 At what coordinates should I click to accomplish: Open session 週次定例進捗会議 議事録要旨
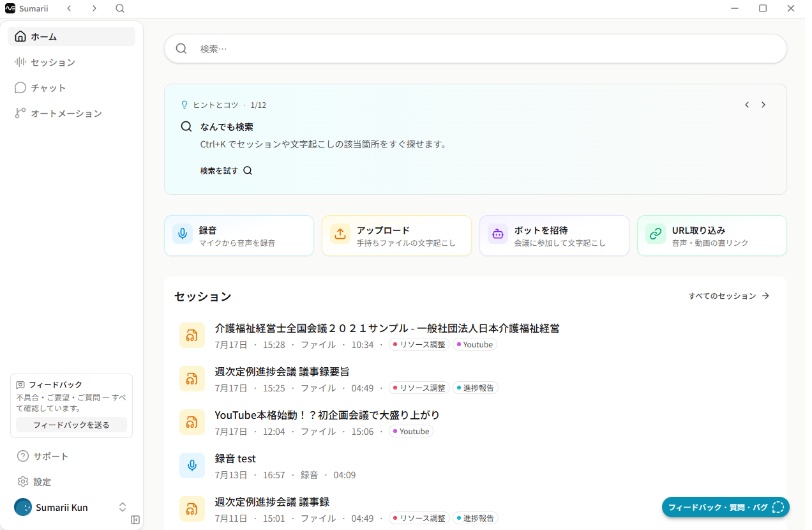tap(476, 379)
